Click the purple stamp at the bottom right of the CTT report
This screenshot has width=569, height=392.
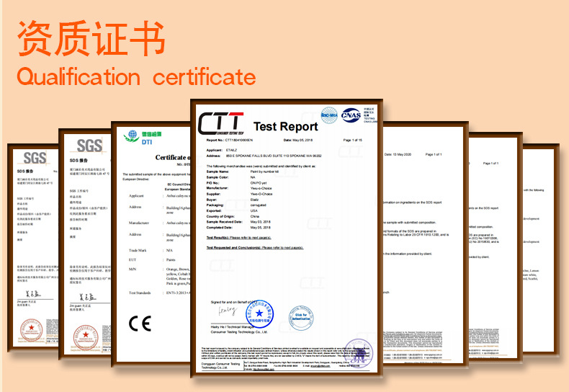click(x=359, y=352)
